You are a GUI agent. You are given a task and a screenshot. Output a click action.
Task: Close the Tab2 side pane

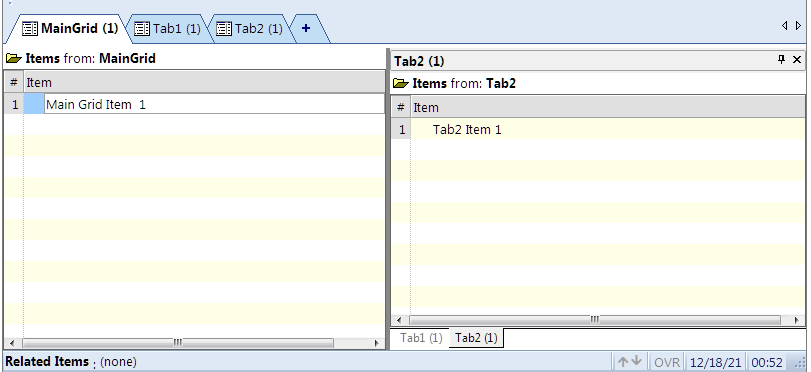click(x=797, y=59)
